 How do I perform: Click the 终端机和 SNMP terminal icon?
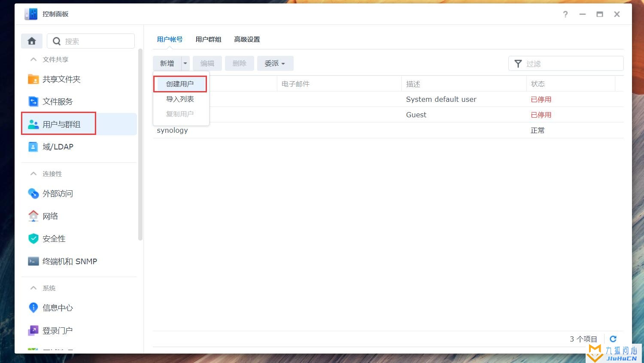33,261
